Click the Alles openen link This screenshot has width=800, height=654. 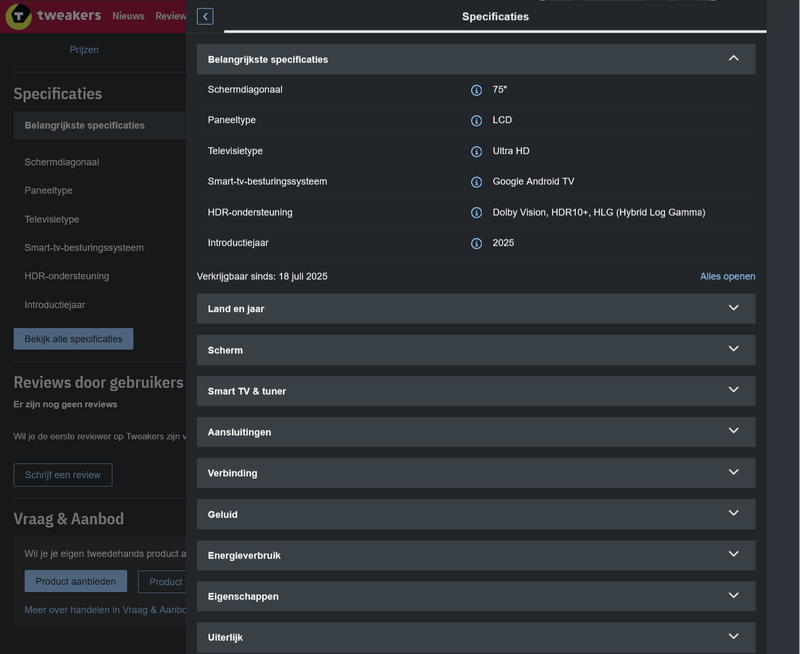727,276
